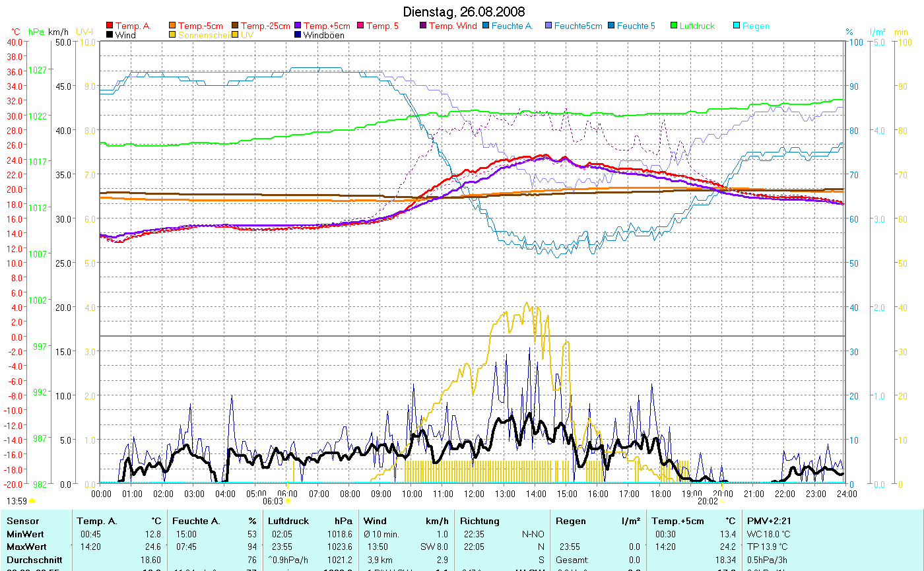This screenshot has height=571, width=924.
Task: Click the Sonnenschein legend label
Action: pyautogui.click(x=203, y=36)
